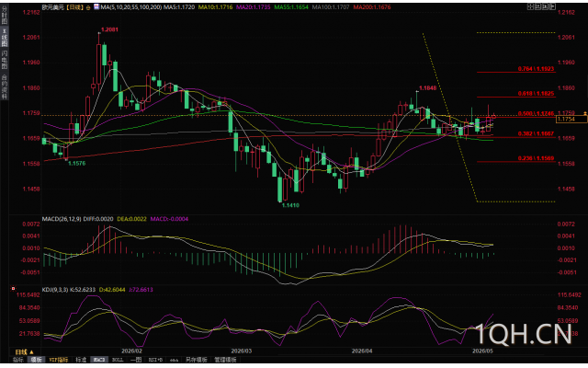The image size is (588, 368).
Task: Click the ellipsis template button
Action: 174,360
